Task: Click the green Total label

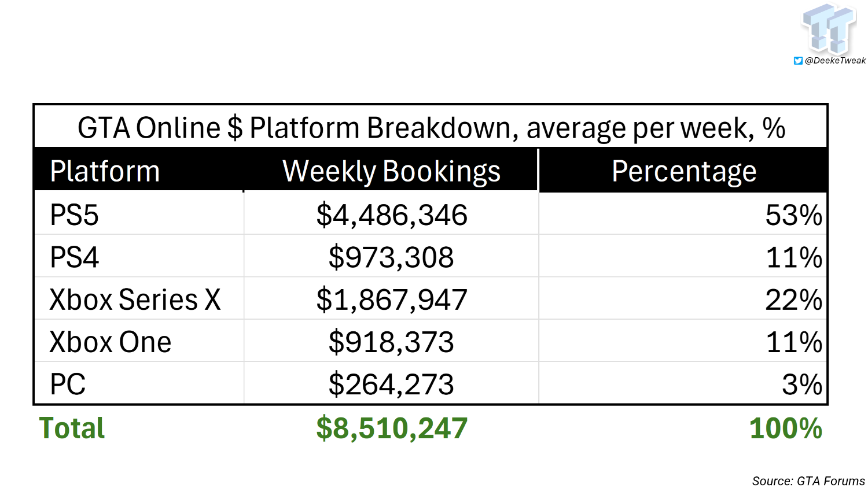Action: coord(72,428)
